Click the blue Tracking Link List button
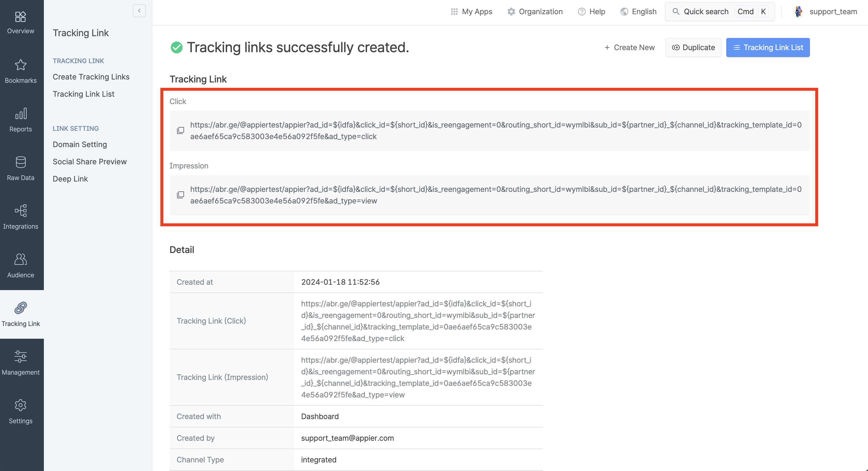Image resolution: width=868 pixels, height=471 pixels. (x=768, y=47)
